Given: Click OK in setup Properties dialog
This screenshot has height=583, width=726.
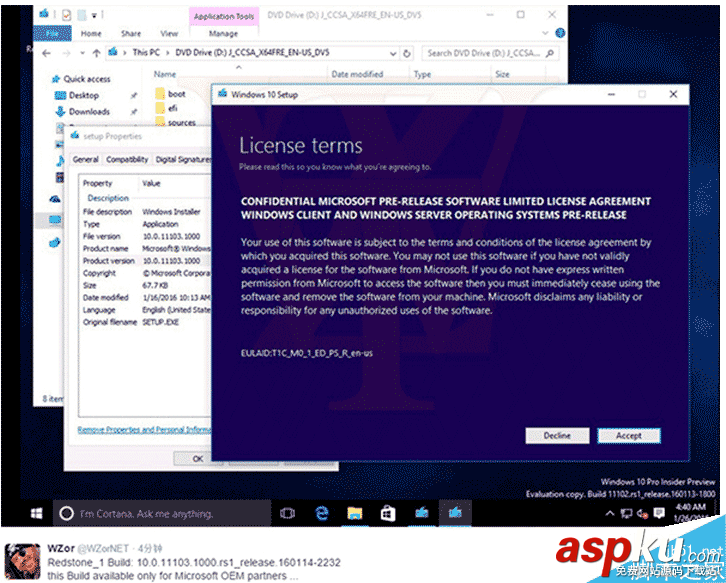Looking at the screenshot, I should (198, 458).
